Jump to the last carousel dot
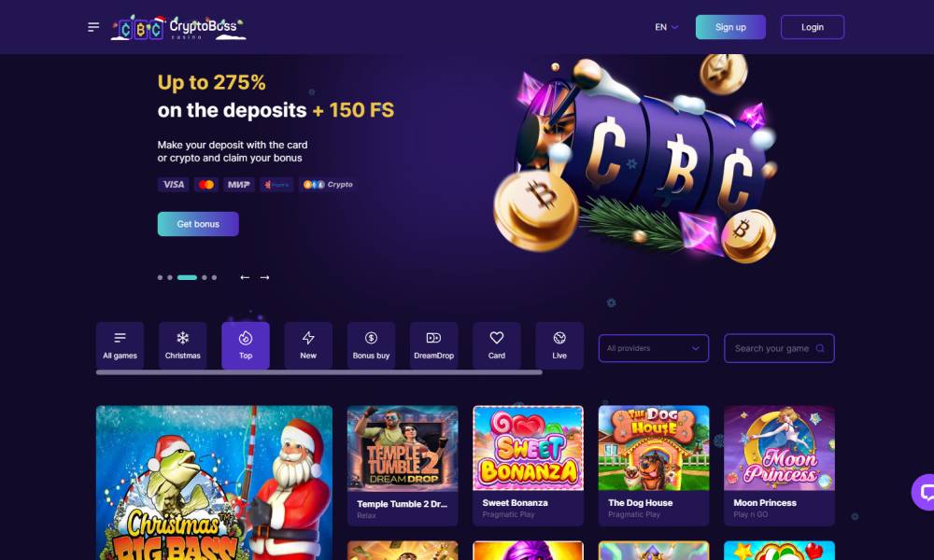934x560 pixels. click(x=214, y=277)
